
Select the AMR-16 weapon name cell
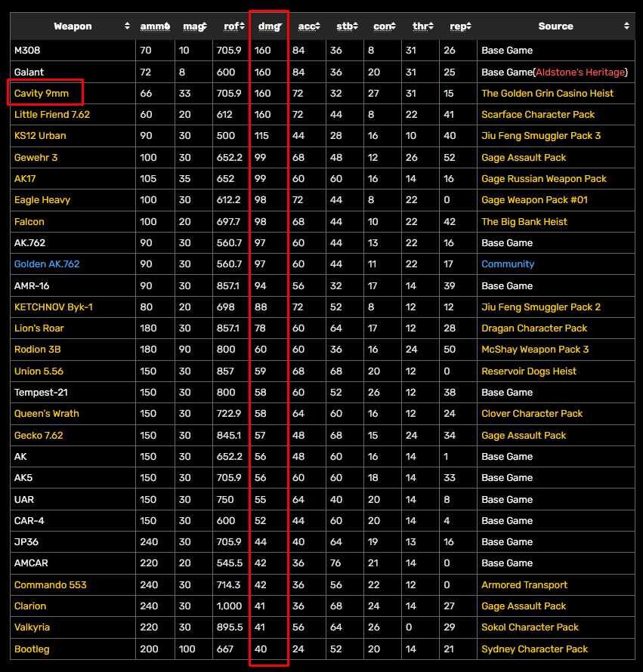point(73,286)
